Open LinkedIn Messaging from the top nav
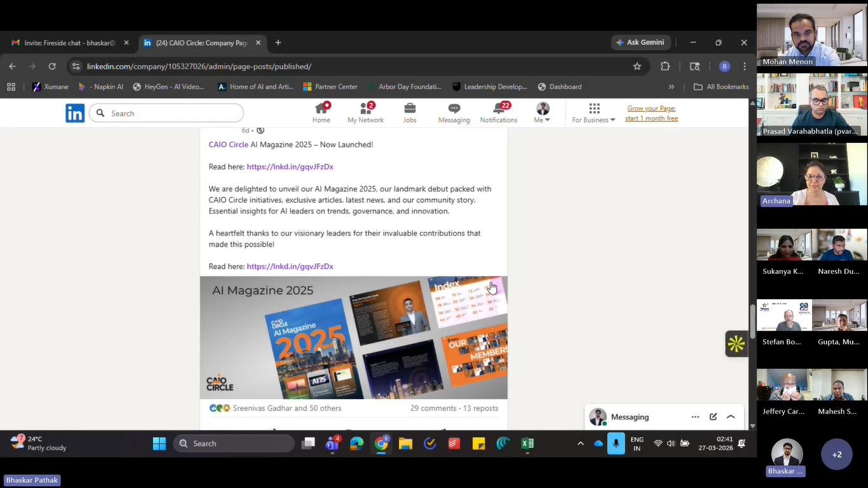This screenshot has width=868, height=488. click(454, 113)
